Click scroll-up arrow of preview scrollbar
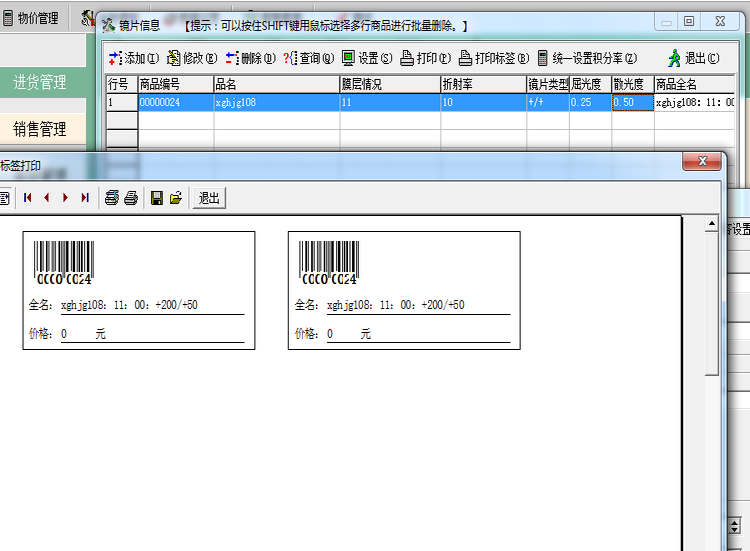This screenshot has width=750, height=551. pos(712,224)
